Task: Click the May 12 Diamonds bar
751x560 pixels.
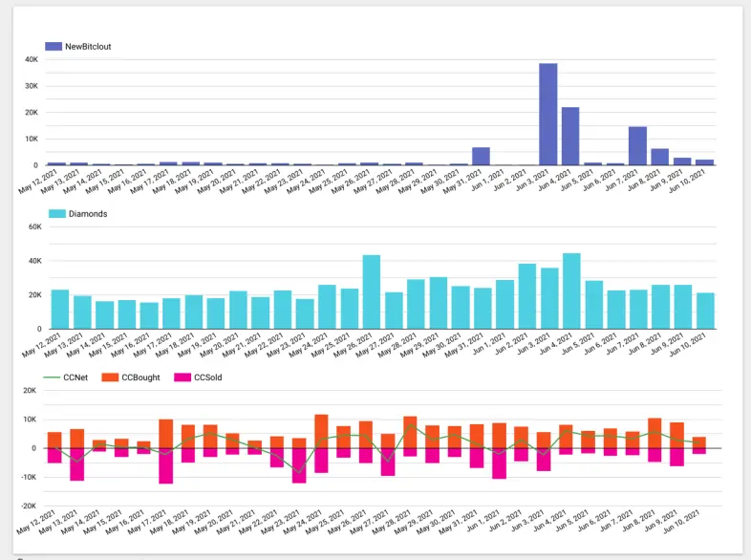Action: point(59,310)
